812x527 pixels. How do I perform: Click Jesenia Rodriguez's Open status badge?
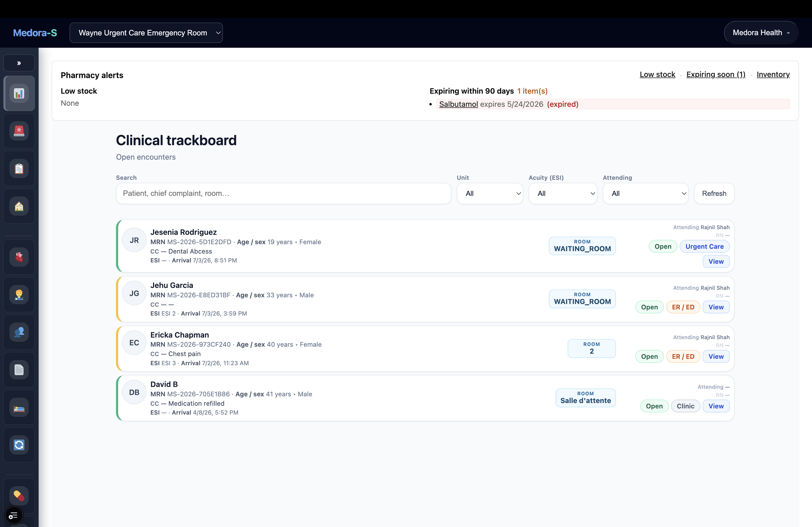(662, 246)
